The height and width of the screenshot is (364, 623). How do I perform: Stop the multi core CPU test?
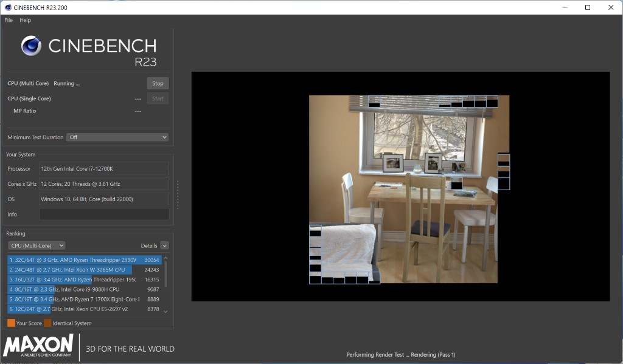click(158, 83)
